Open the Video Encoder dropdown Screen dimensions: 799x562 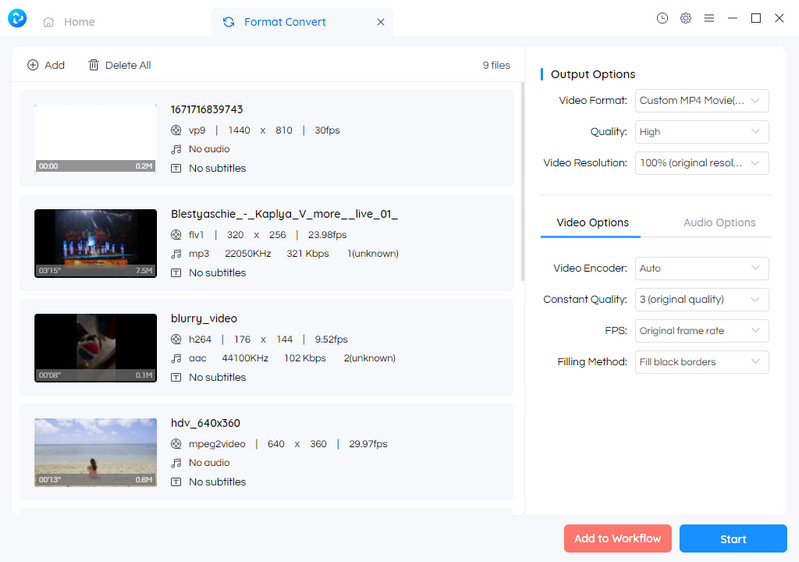[x=702, y=269]
